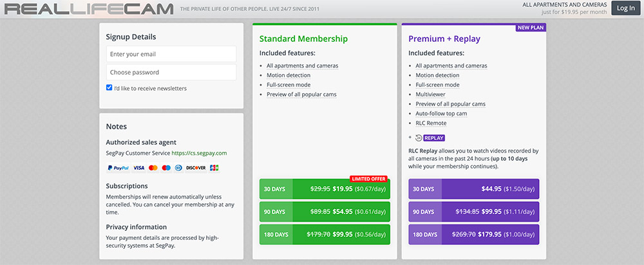644x265 pixels.
Task: Click the Diners Club icon
Action: [x=178, y=168]
